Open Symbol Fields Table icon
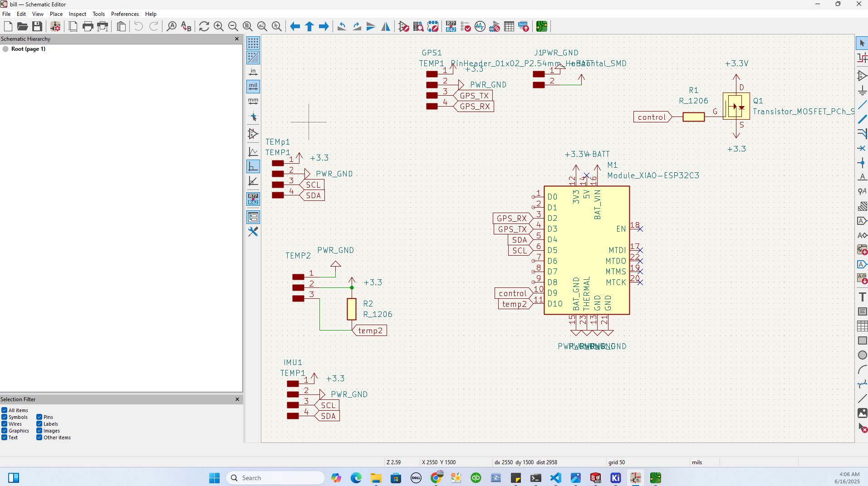 (x=509, y=26)
